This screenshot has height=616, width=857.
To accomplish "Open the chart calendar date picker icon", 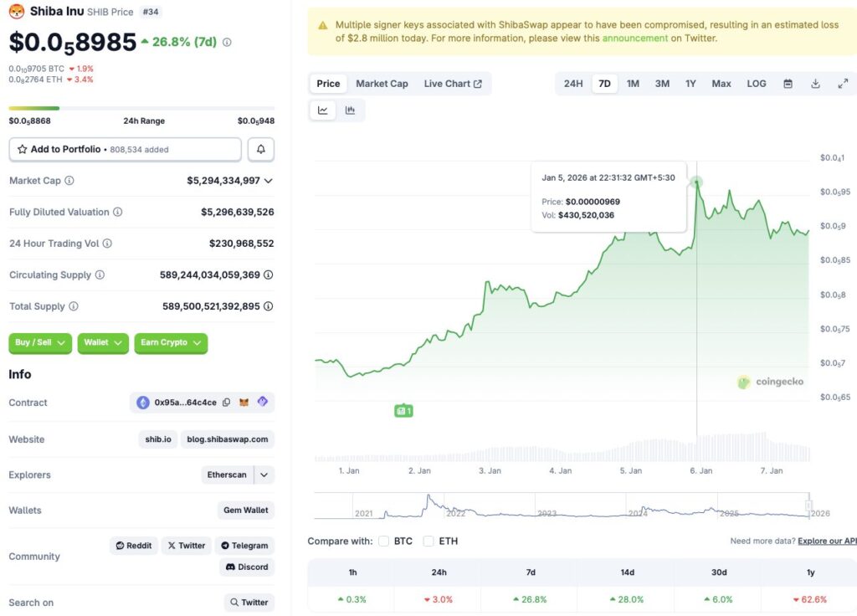I will [x=788, y=84].
